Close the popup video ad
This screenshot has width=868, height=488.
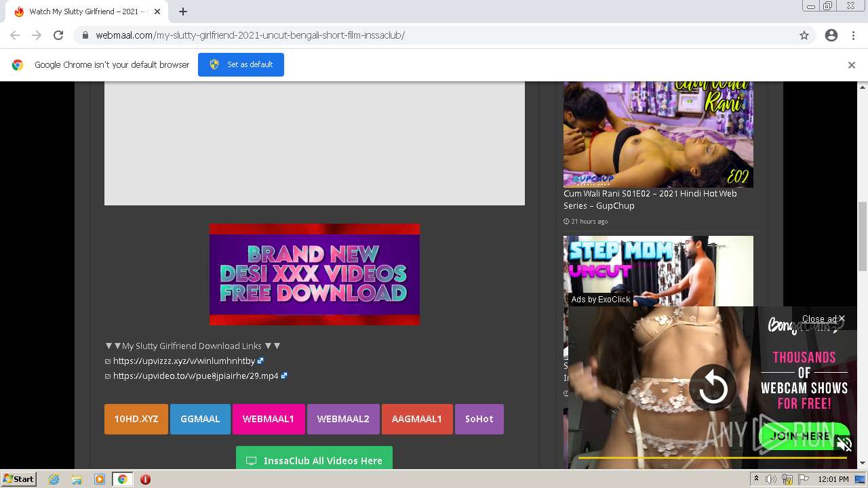823,319
